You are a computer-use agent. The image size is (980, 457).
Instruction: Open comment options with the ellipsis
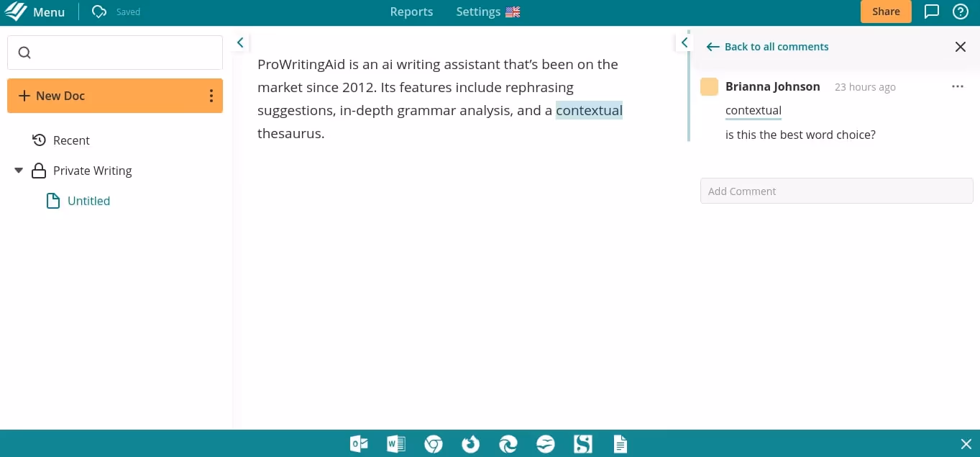coord(957,86)
